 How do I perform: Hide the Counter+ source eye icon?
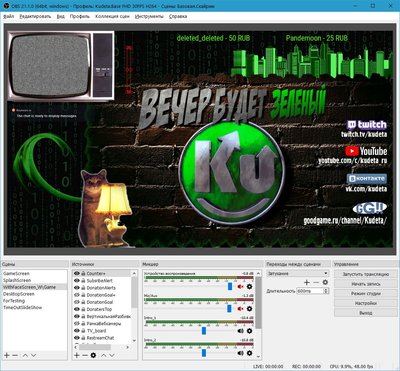pyautogui.click(x=77, y=273)
